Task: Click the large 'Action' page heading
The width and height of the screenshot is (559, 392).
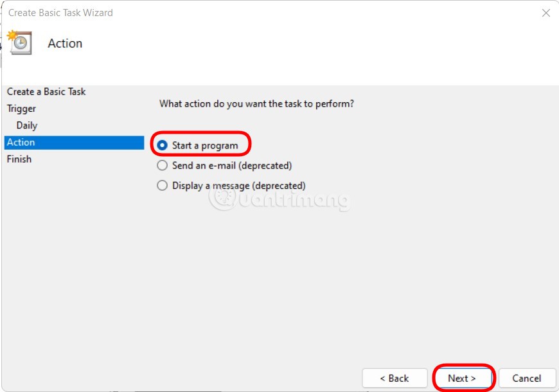Action: point(65,44)
